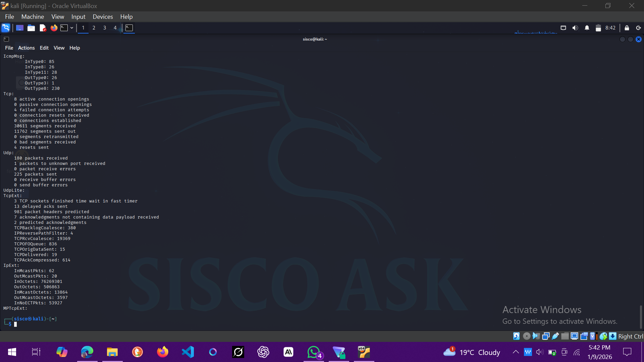Open VirtualBox Devices menu
The width and height of the screenshot is (644, 362).
103,16
